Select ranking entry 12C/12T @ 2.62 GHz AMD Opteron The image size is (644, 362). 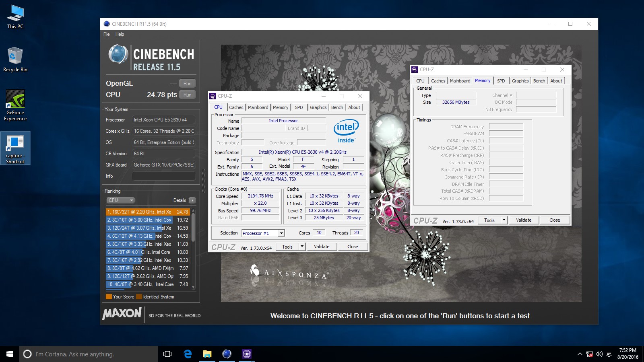[x=147, y=276]
